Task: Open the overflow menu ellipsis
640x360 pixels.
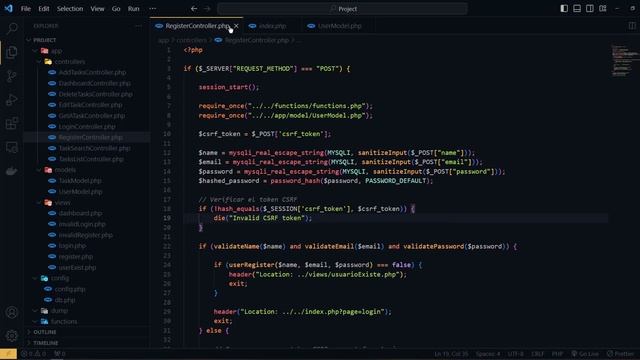Action: tap(152, 9)
